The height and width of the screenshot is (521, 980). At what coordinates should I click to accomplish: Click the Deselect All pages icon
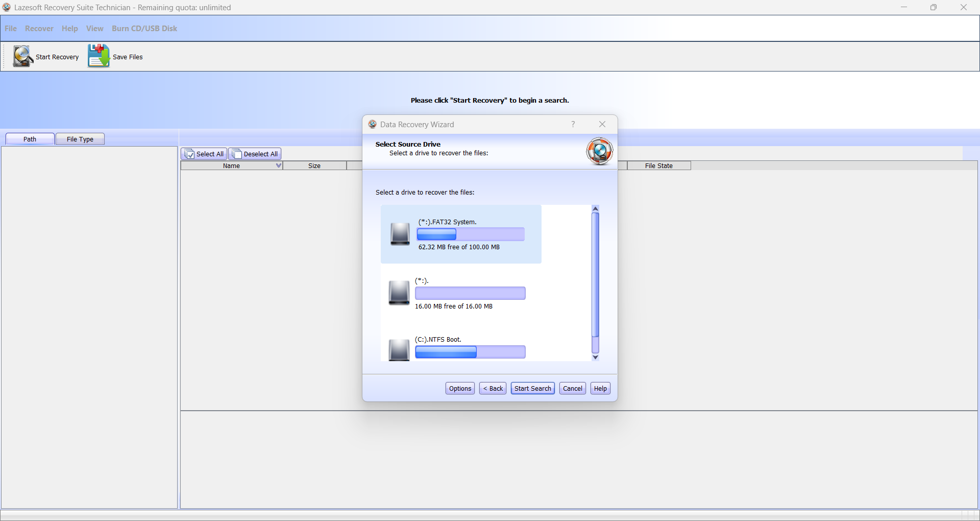click(237, 154)
